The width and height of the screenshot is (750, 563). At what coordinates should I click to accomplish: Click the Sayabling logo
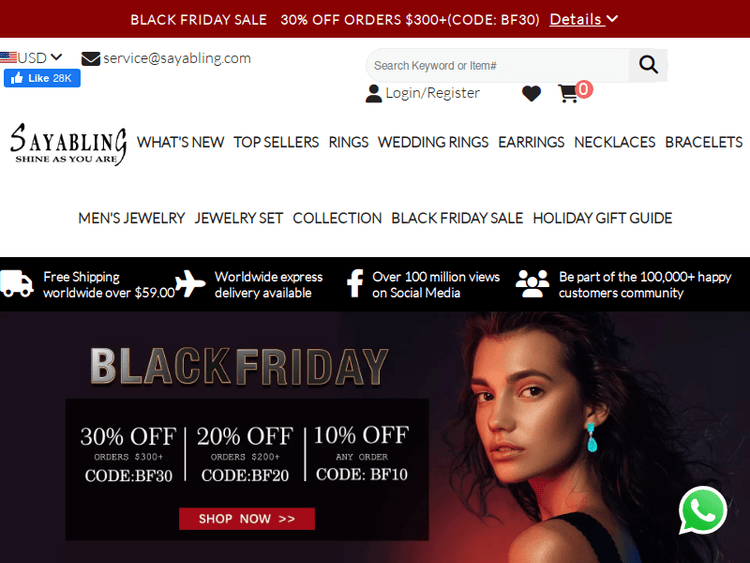pyautogui.click(x=68, y=144)
